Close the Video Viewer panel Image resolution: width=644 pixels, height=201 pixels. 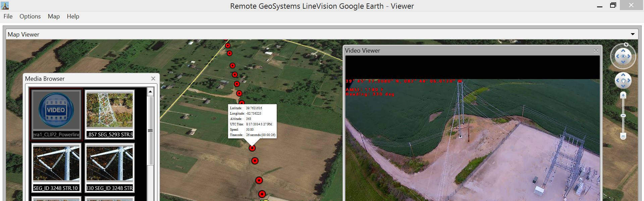point(596,51)
